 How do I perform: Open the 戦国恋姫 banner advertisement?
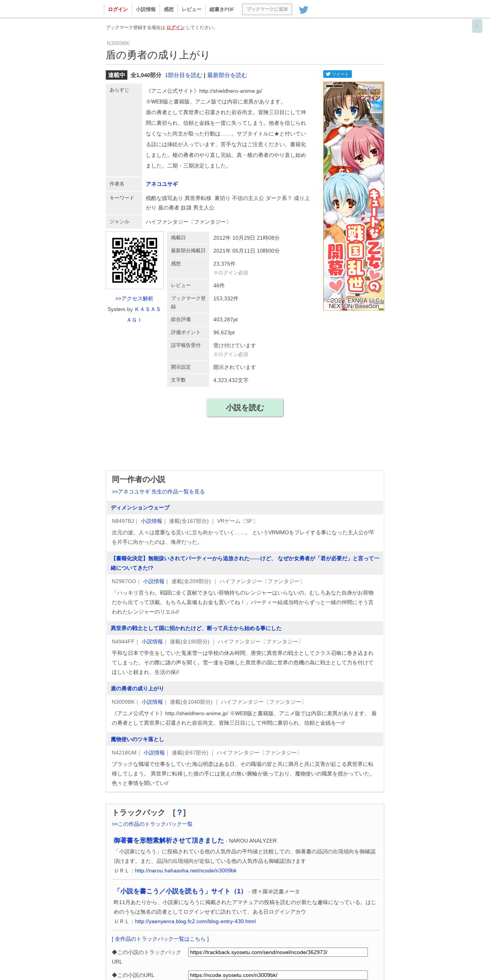(354, 196)
